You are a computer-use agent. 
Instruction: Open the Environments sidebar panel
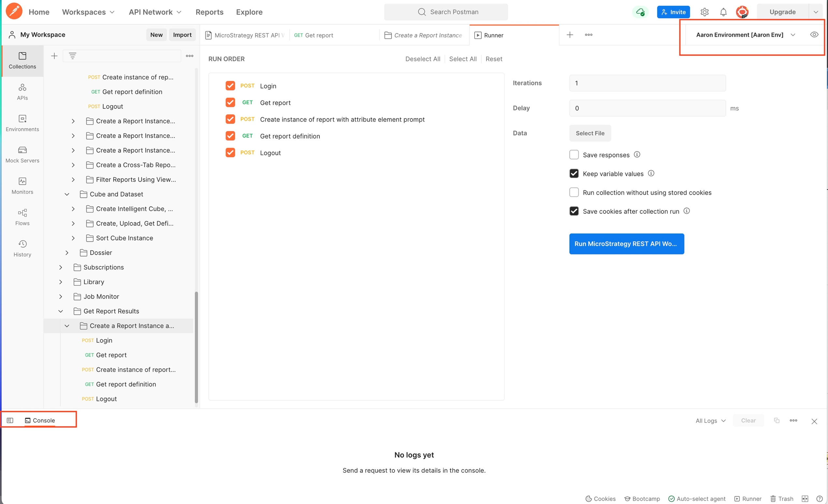coord(22,123)
